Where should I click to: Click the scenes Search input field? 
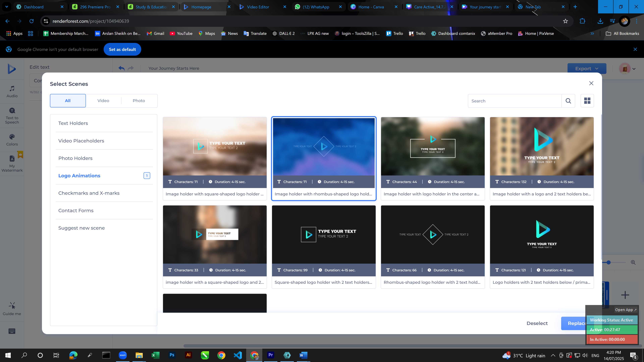pos(515,101)
